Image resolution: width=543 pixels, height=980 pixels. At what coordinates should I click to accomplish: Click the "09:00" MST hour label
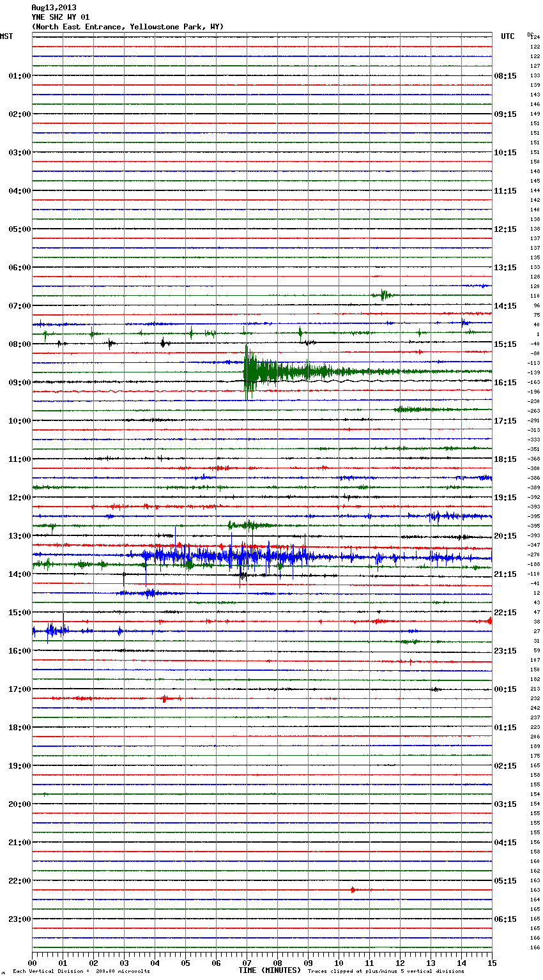[x=20, y=383]
